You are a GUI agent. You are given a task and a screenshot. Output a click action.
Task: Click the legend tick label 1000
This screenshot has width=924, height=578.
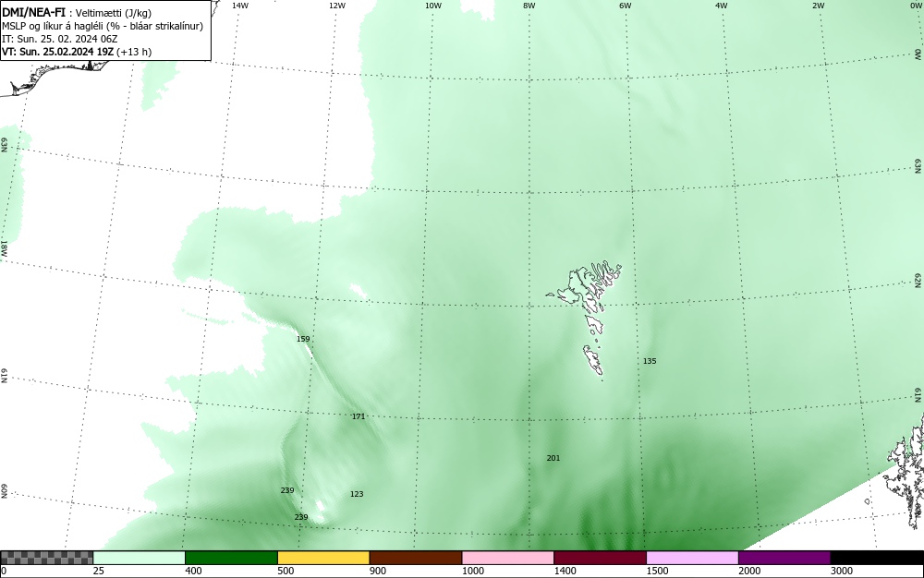472,571
